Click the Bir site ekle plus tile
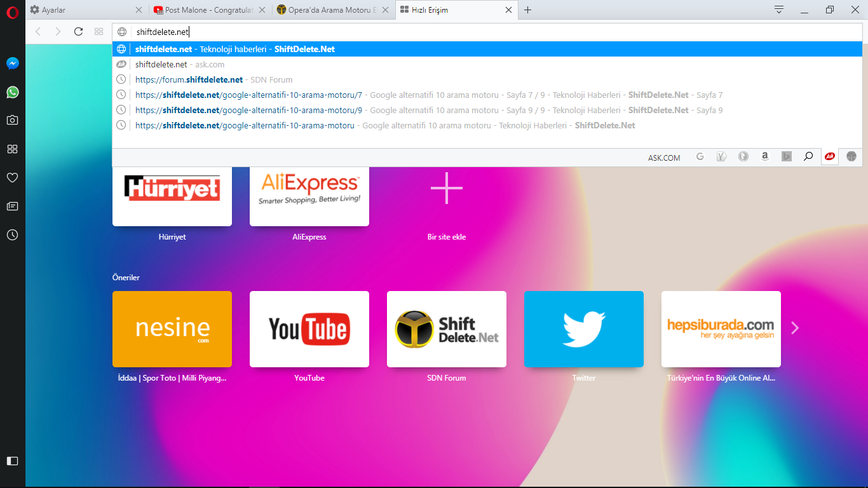 click(447, 189)
